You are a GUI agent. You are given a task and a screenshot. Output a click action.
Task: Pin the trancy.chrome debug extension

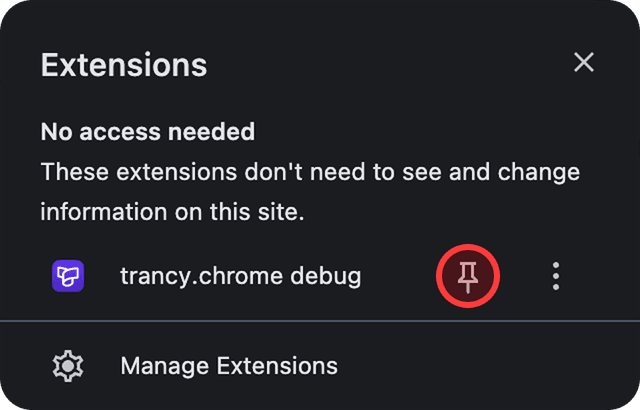(x=468, y=276)
